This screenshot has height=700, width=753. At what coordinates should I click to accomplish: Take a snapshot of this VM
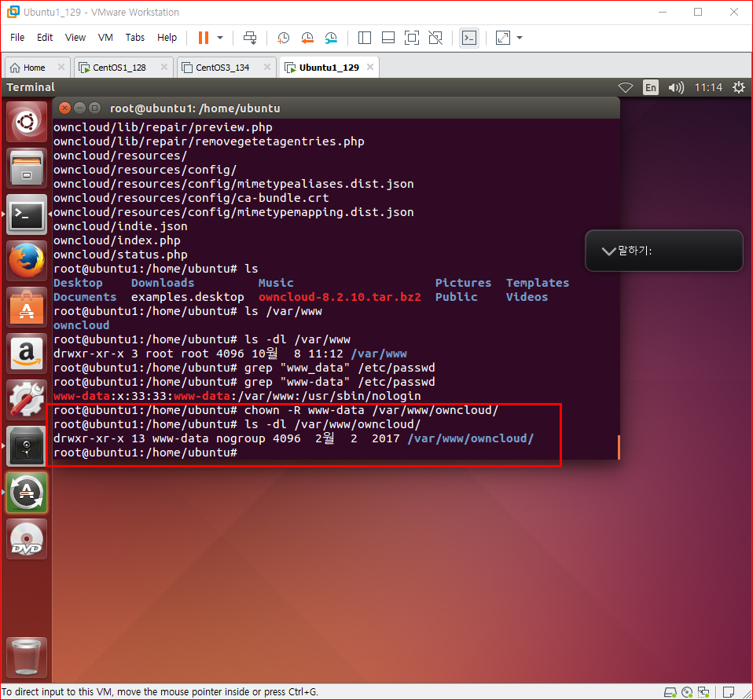point(283,38)
